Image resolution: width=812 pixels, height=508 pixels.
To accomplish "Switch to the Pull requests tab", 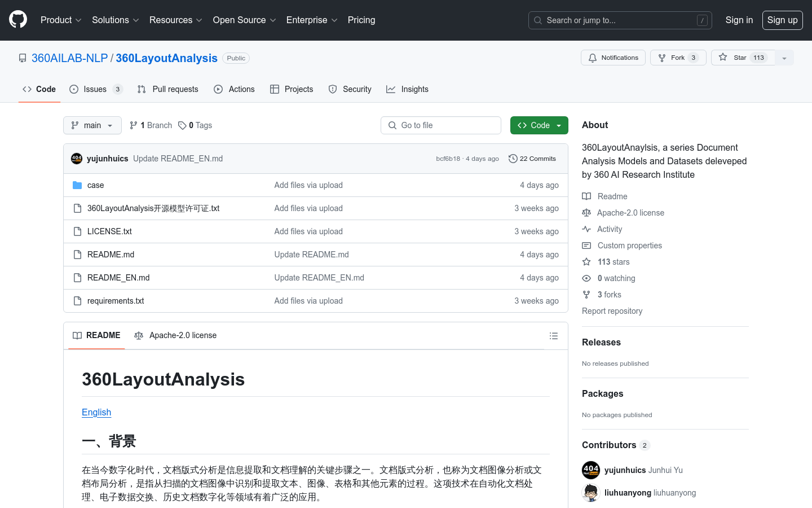I will 168,89.
